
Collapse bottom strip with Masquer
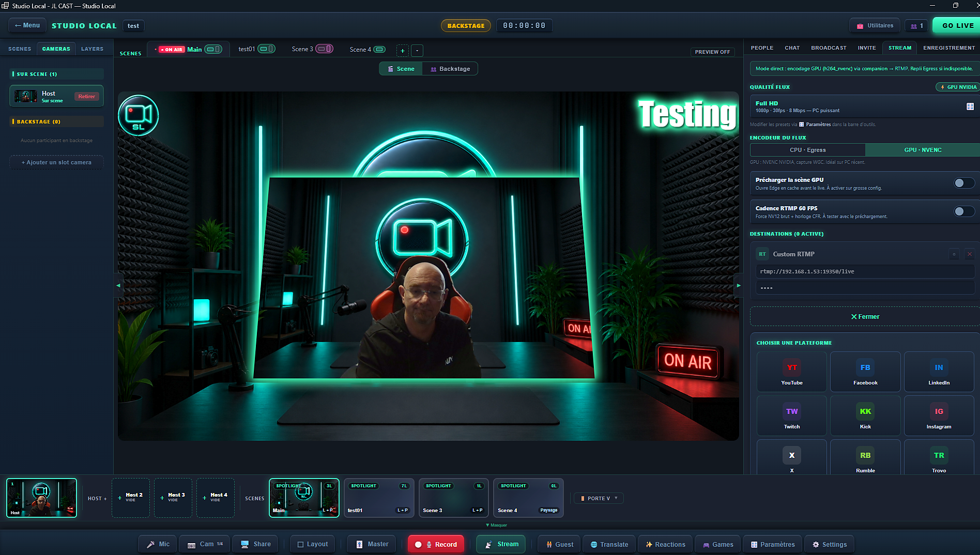tap(497, 525)
